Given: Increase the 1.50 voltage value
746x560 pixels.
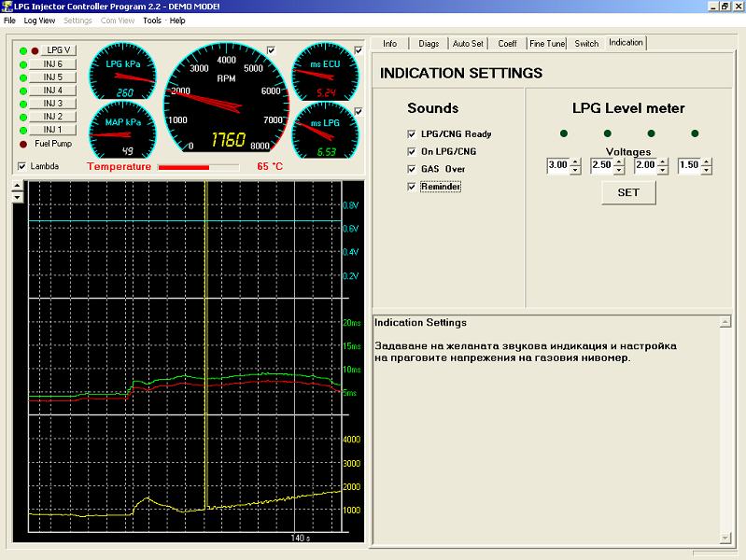Looking at the screenshot, I should click(707, 162).
